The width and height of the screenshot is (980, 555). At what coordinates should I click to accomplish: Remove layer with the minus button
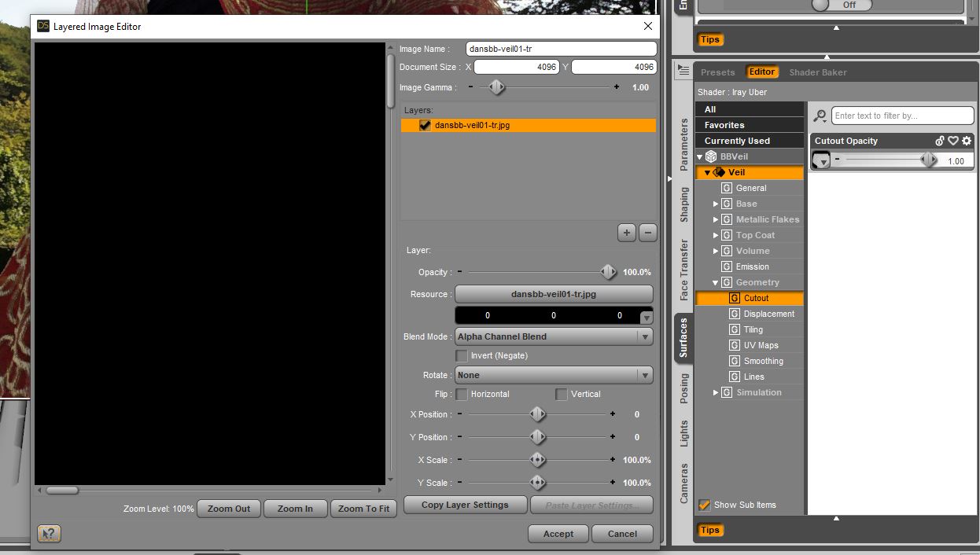[647, 232]
